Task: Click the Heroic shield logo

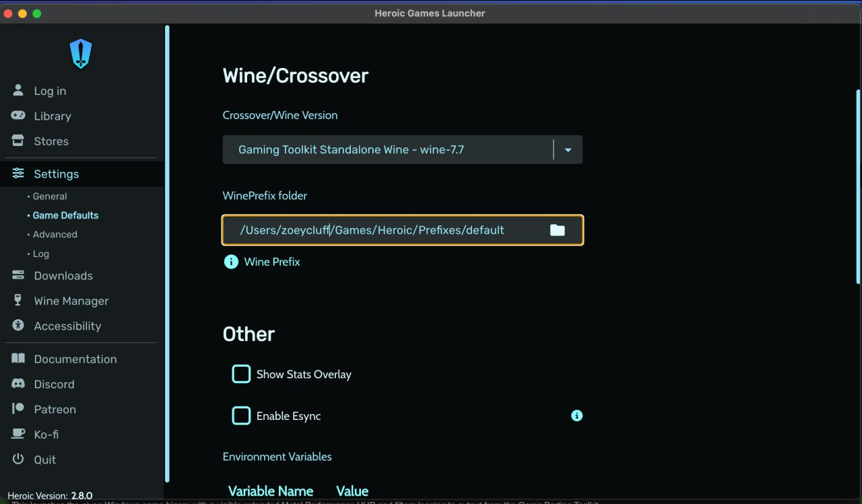Action: coord(81,54)
